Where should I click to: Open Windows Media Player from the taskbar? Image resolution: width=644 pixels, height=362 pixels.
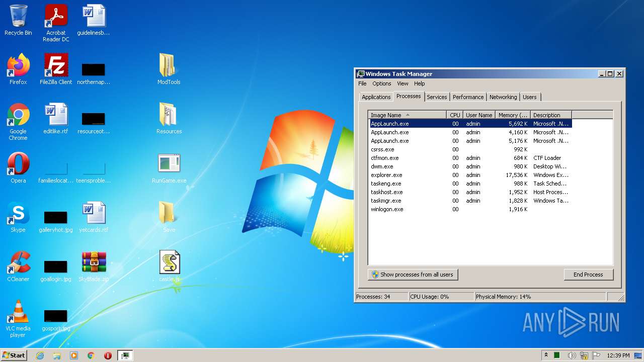coord(74,355)
